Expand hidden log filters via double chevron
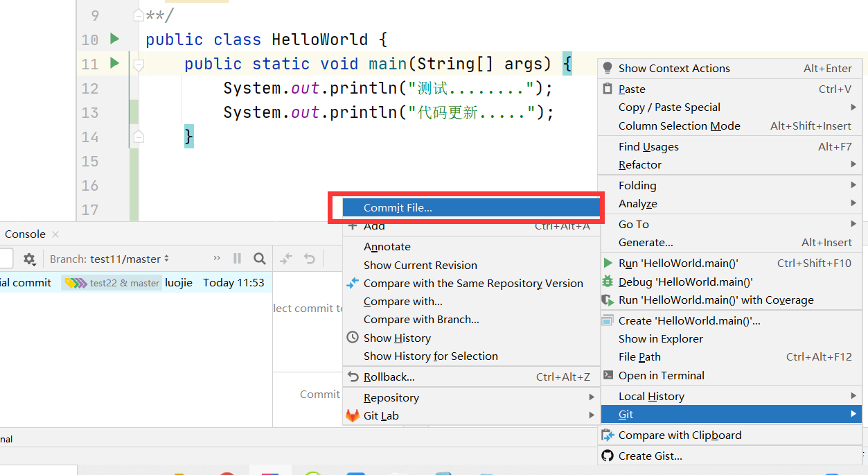 click(x=217, y=258)
